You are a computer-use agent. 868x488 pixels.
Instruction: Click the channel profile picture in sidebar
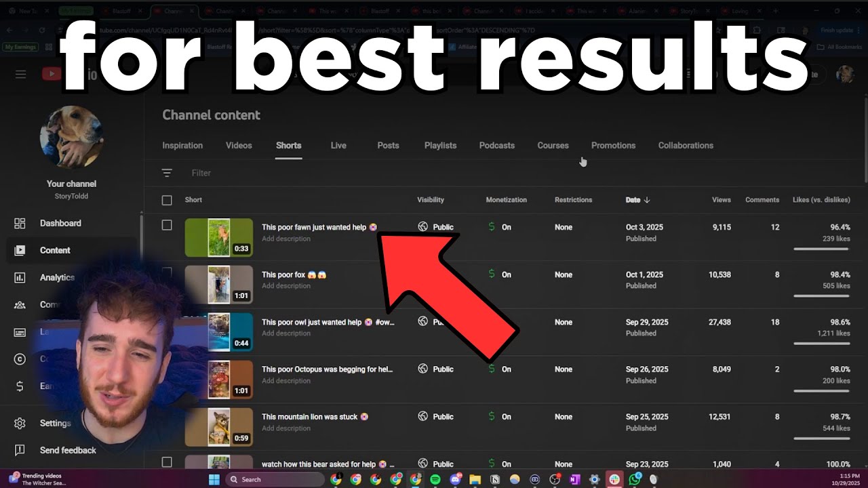[71, 137]
